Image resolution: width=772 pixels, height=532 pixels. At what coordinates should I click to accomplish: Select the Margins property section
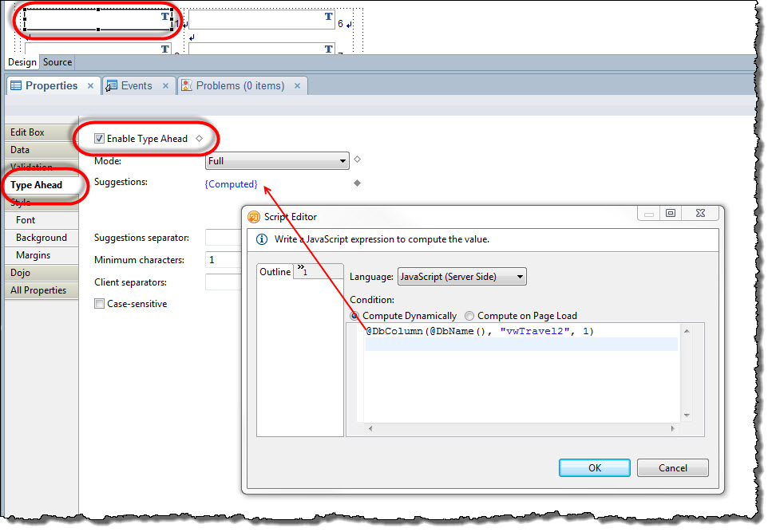pos(42,255)
